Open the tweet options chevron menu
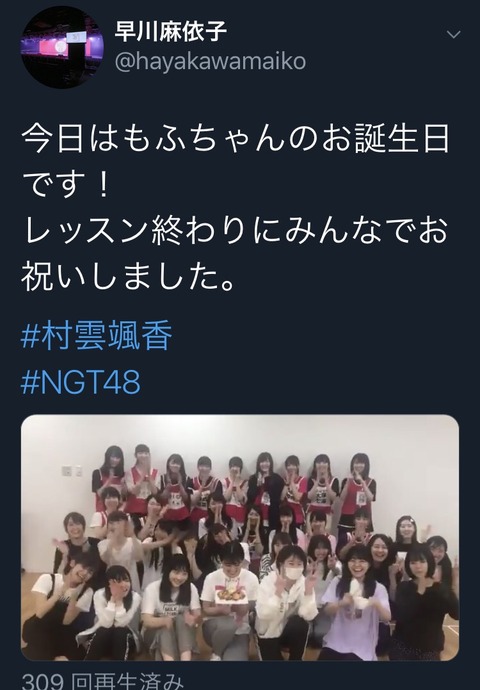This screenshot has width=480, height=690. 453,34
